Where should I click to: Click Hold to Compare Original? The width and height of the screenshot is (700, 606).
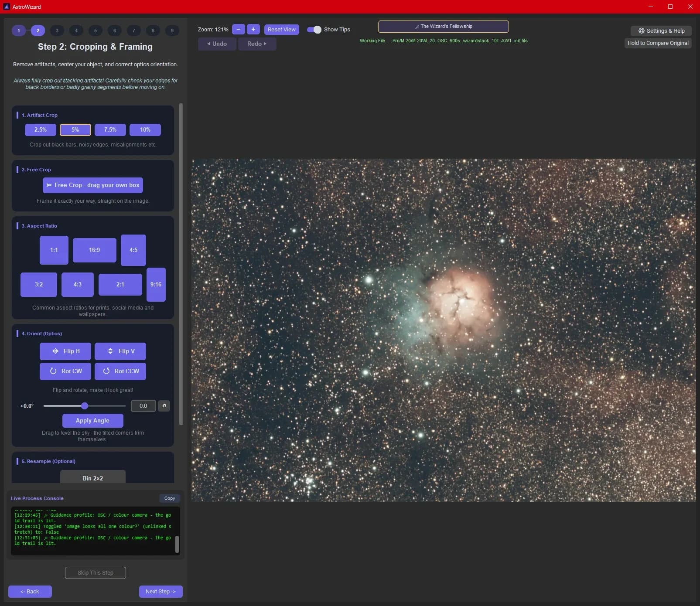(x=658, y=43)
